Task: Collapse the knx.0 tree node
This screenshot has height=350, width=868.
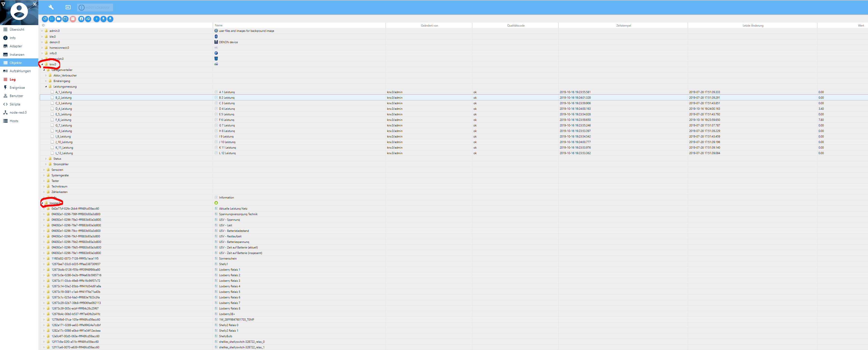Action: (x=42, y=64)
